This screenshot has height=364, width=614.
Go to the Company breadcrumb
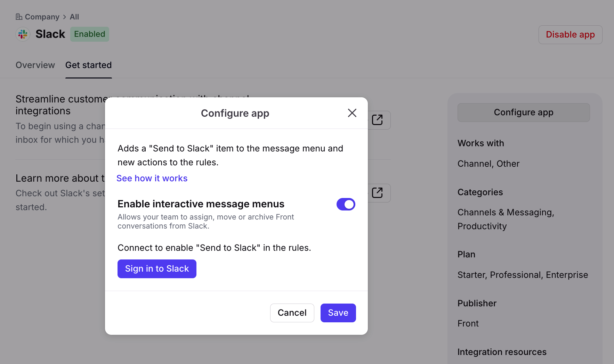pos(42,17)
